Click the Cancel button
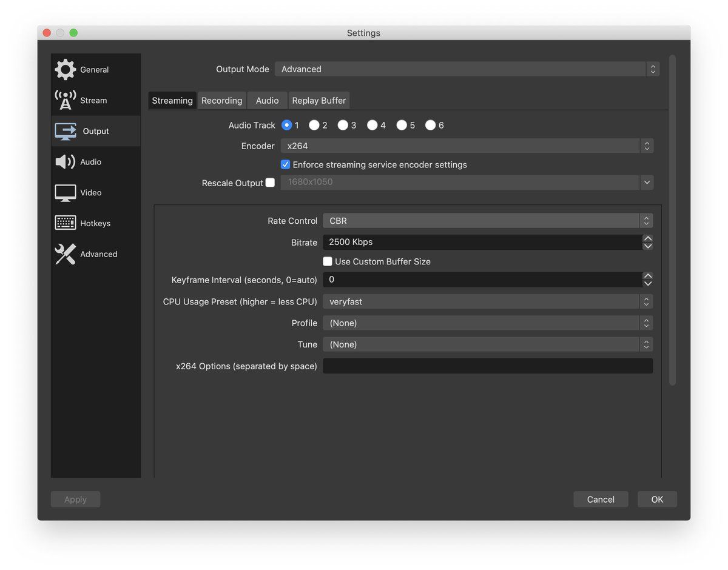Screen dimensions: 728x570 pyautogui.click(x=601, y=499)
